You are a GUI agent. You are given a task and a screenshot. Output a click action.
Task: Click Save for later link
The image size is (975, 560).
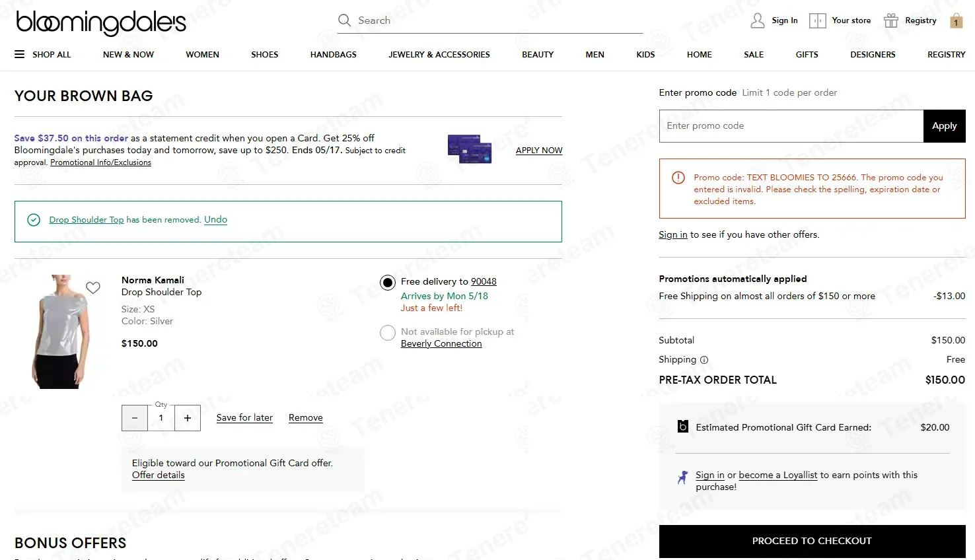point(244,417)
